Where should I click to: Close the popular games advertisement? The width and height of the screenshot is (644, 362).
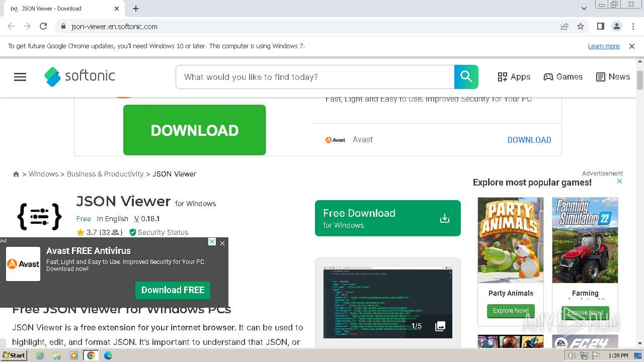(x=619, y=182)
